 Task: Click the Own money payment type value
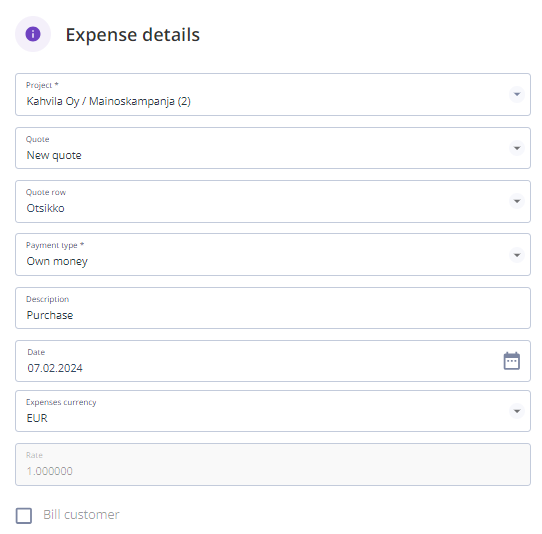coord(57,261)
